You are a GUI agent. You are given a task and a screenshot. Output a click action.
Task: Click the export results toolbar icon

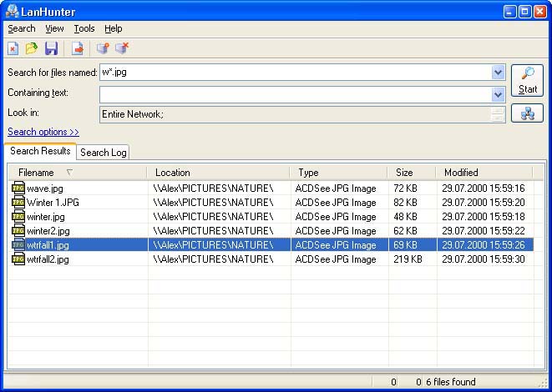(x=78, y=48)
